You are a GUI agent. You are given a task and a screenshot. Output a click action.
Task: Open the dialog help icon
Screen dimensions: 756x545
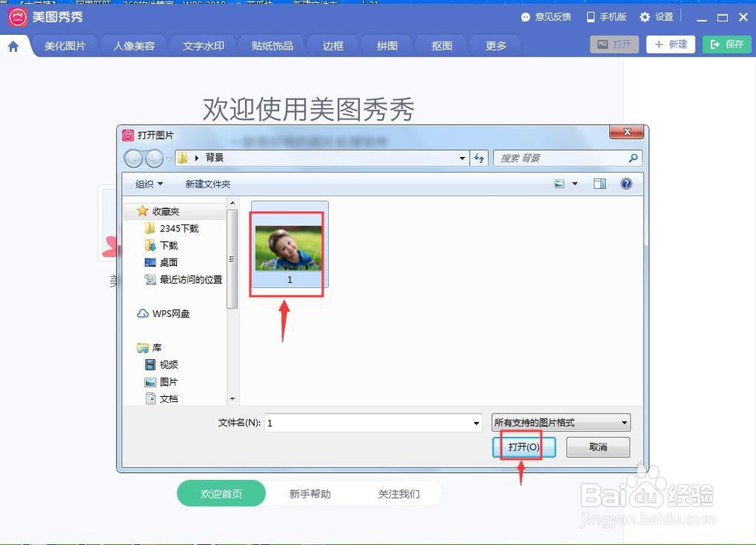point(626,184)
